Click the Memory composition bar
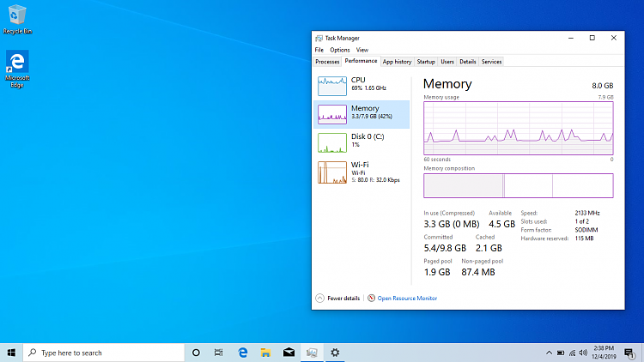 519,185
